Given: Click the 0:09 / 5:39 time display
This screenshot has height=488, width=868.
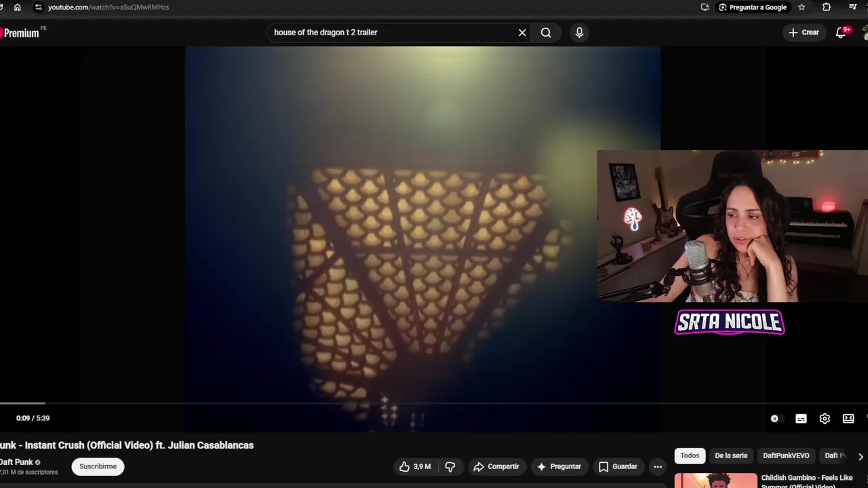Looking at the screenshot, I should pyautogui.click(x=33, y=418).
